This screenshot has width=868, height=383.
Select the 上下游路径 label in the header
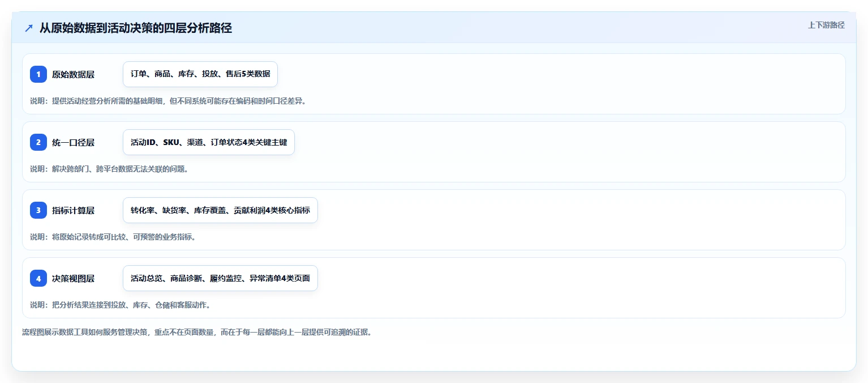(826, 25)
